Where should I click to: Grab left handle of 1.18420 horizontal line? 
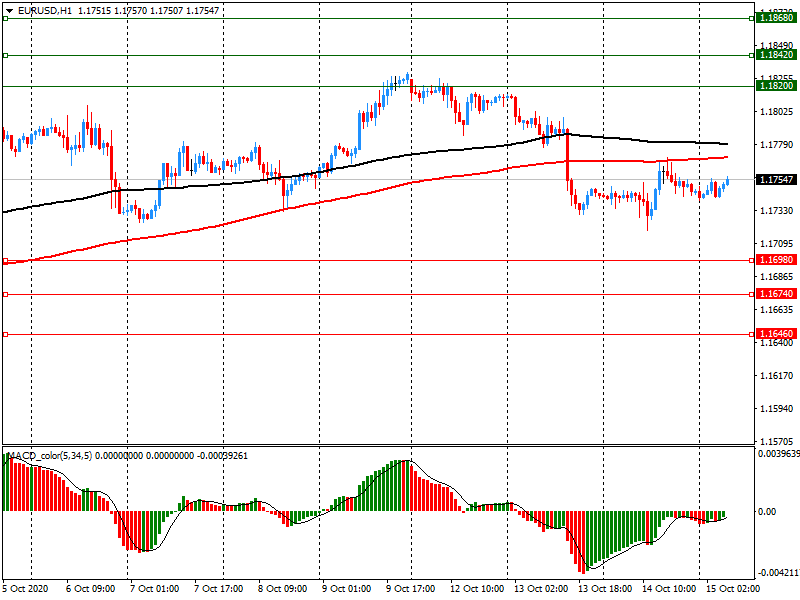click(x=6, y=55)
